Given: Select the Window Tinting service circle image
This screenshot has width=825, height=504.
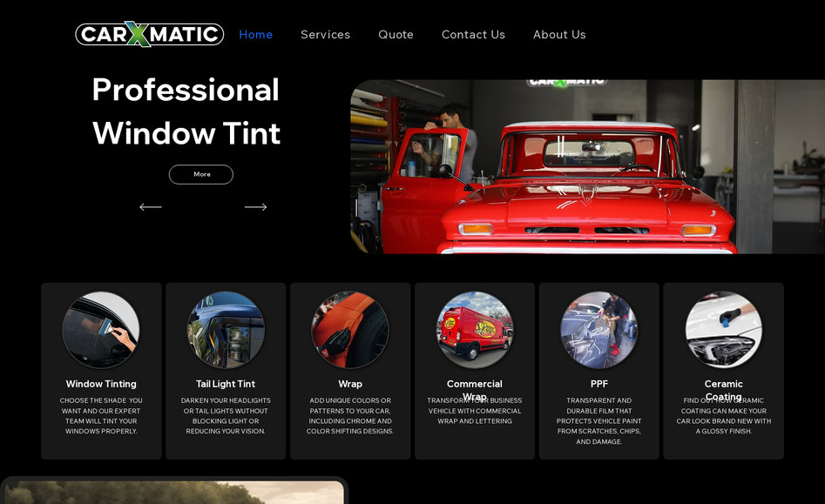Looking at the screenshot, I should point(101,330).
